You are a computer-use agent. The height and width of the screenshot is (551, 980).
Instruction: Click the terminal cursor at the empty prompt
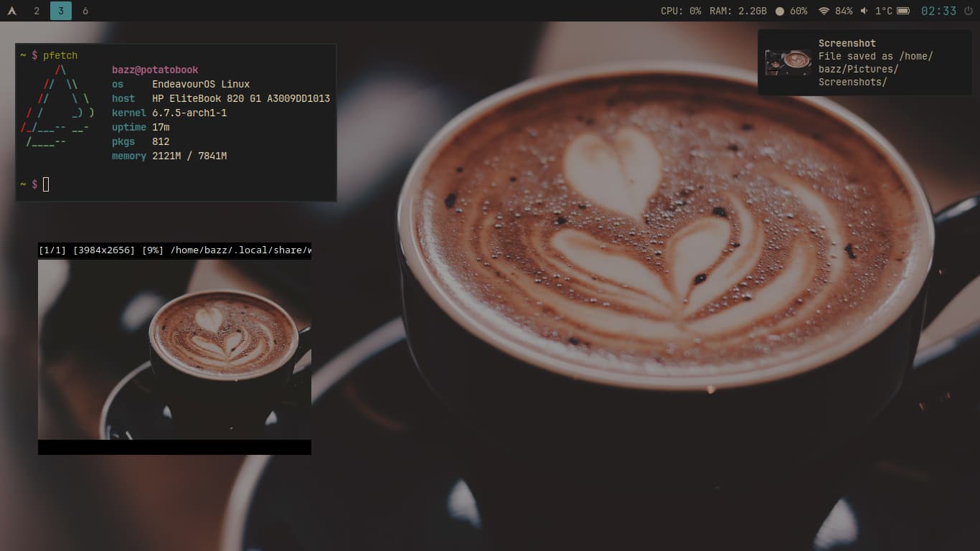pos(46,184)
